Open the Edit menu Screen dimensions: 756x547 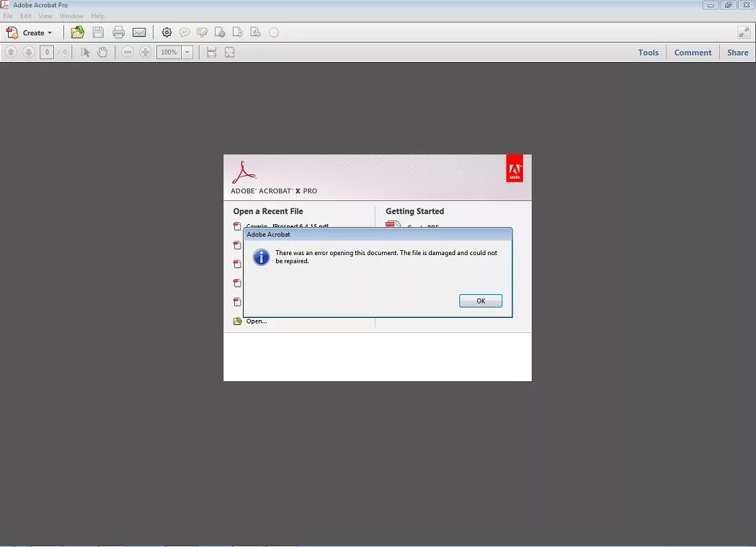[x=25, y=16]
